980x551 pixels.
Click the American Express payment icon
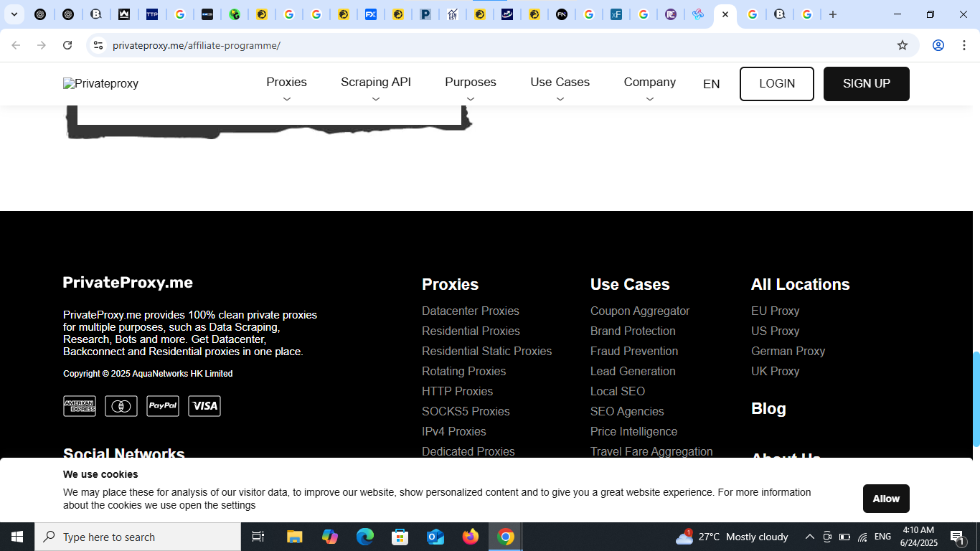point(80,406)
